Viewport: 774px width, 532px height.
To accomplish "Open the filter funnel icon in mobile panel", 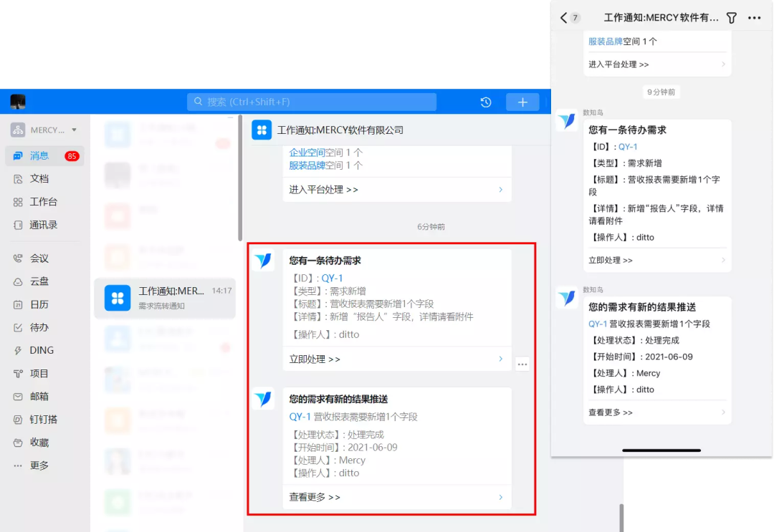I will tap(732, 18).
